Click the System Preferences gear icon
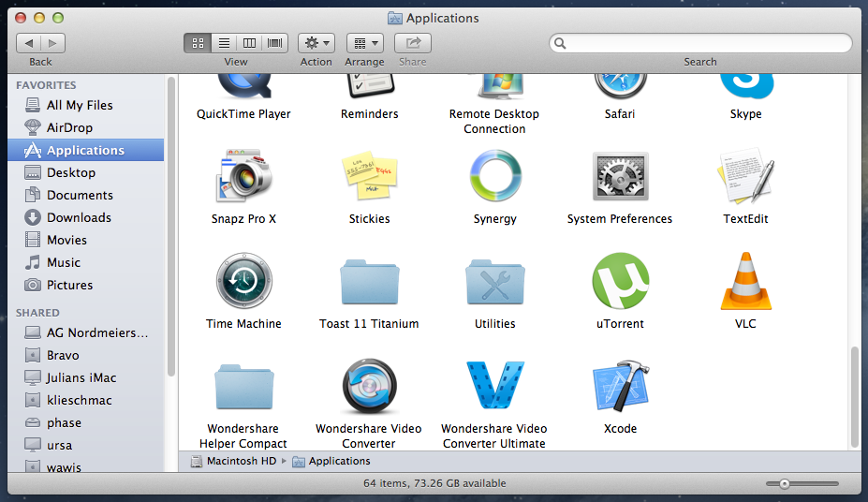 point(620,176)
